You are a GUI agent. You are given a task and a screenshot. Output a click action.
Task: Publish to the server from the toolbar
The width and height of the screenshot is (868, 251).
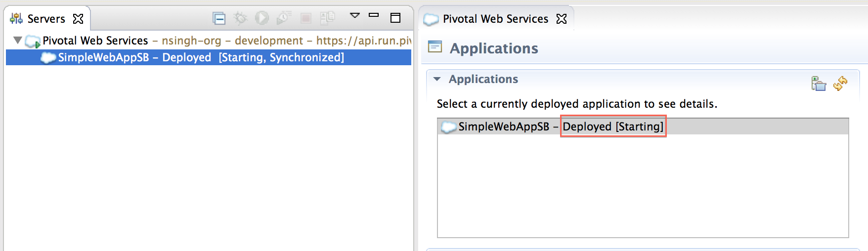point(327,18)
